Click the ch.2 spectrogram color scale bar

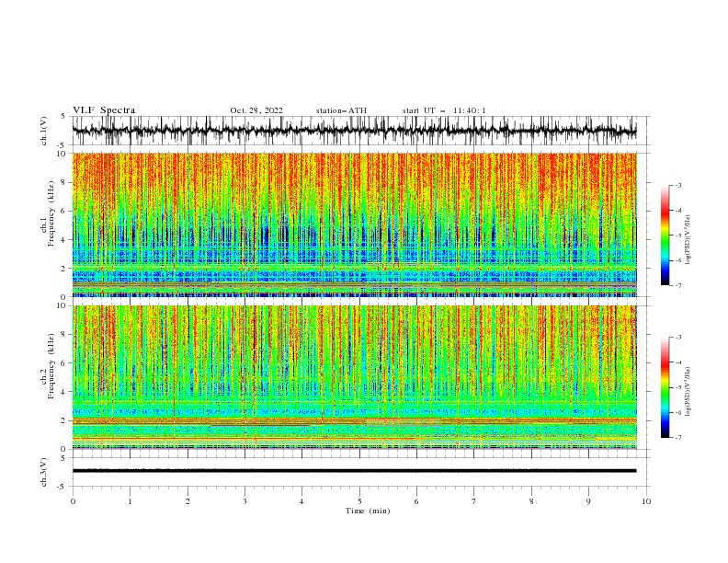pyautogui.click(x=665, y=387)
